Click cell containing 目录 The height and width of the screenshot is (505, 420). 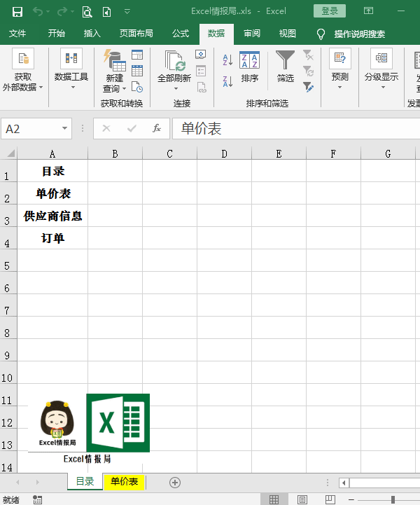52,171
